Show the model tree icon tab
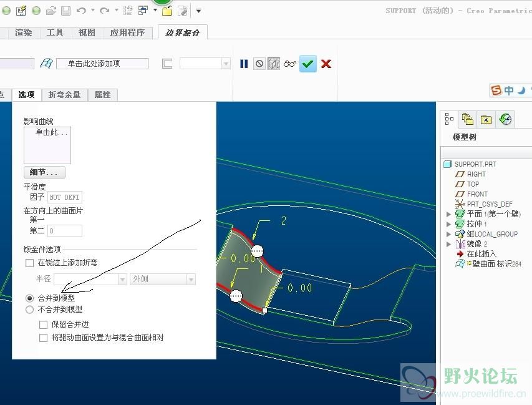 click(x=449, y=119)
